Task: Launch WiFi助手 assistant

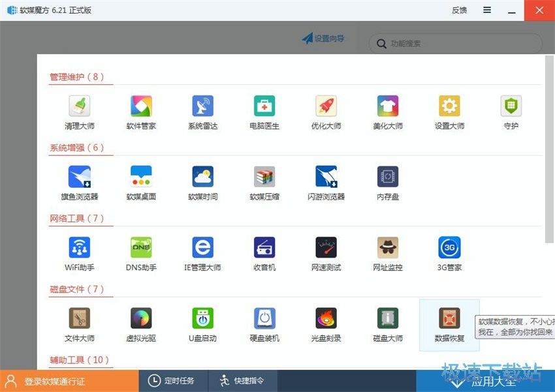Action: 80,254
